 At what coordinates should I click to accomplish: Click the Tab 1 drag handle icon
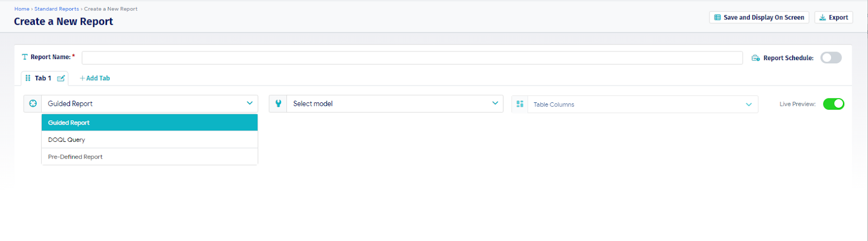tap(28, 78)
